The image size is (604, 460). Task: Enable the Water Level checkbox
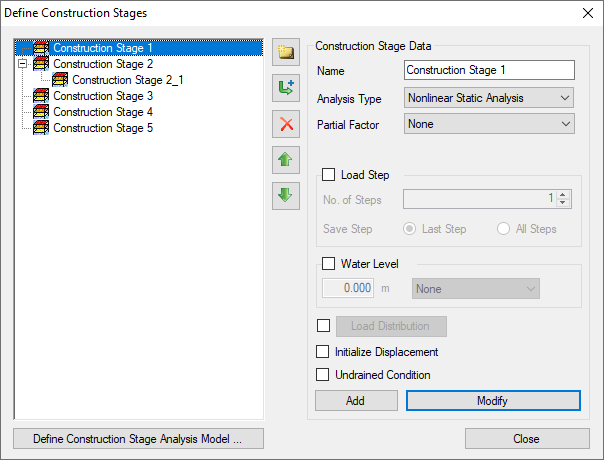(328, 264)
